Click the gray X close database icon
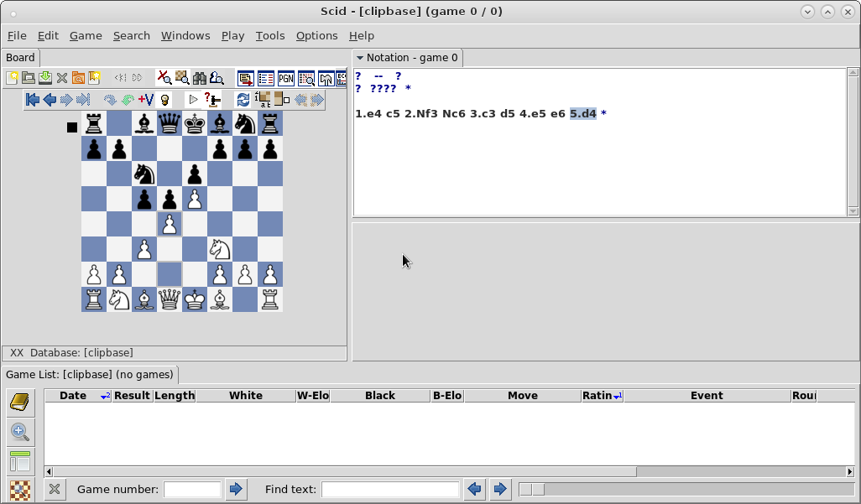Screen dimensions: 861x504 click(x=61, y=78)
